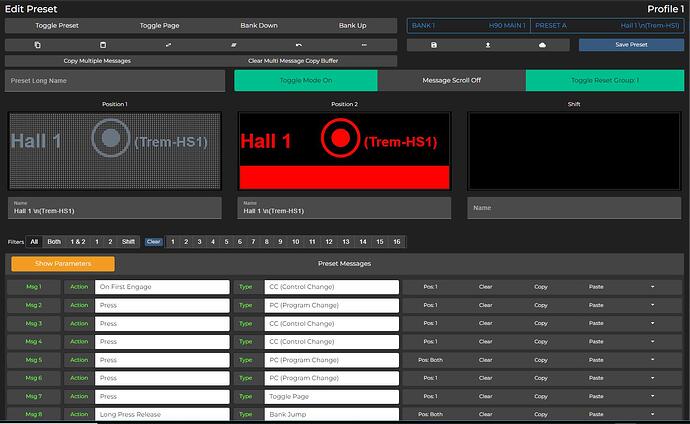Select the 'Both' filter tab
690x424 pixels.
tap(54, 241)
